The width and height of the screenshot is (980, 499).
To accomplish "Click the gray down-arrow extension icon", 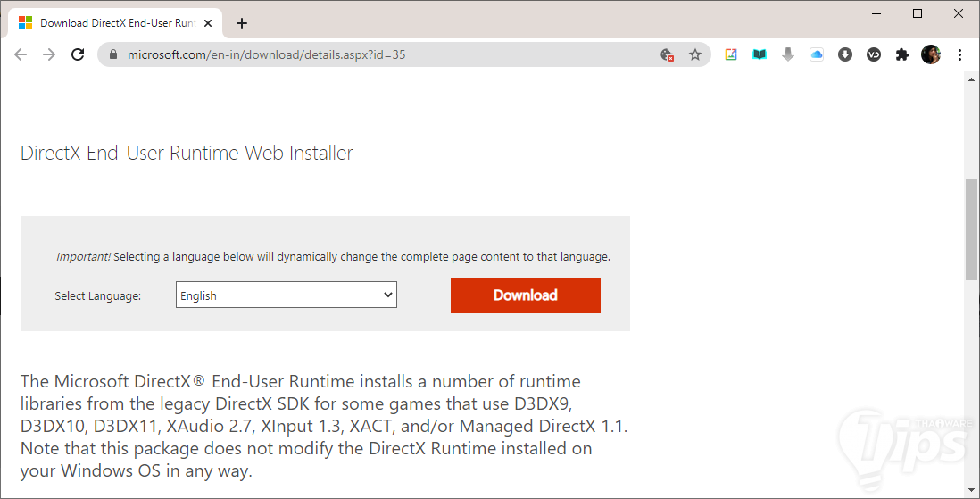I will (x=788, y=54).
